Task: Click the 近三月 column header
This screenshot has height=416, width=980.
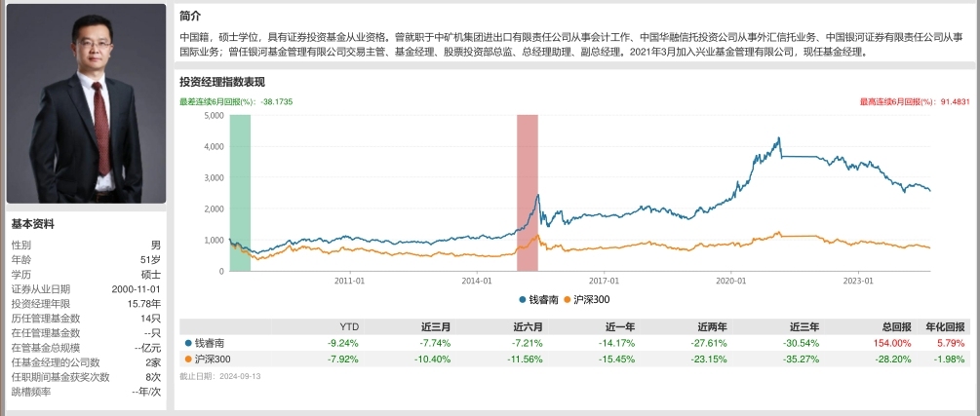Action: click(434, 326)
